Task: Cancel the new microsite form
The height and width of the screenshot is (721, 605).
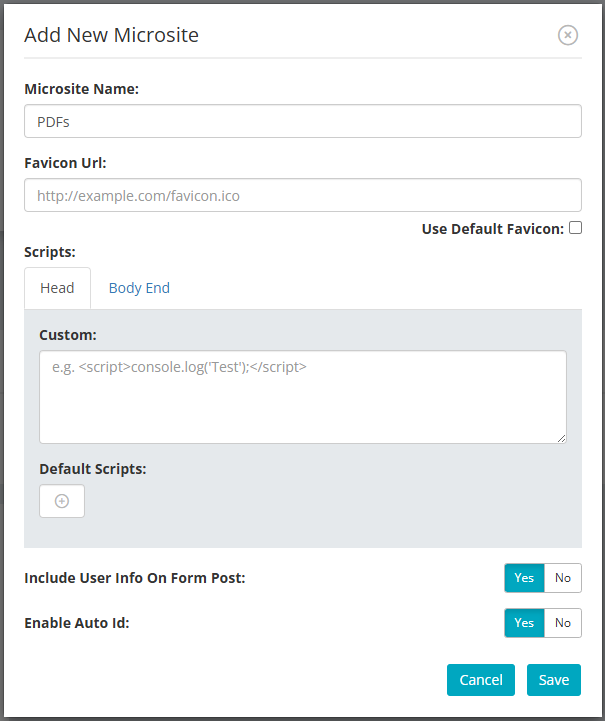Action: 481,680
